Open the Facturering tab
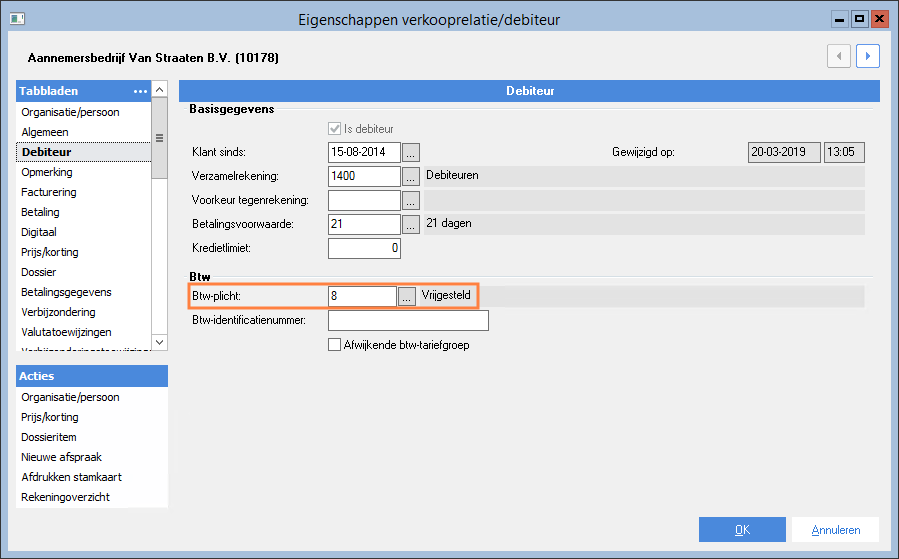Screen dimensions: 899x559 pyautogui.click(x=49, y=192)
